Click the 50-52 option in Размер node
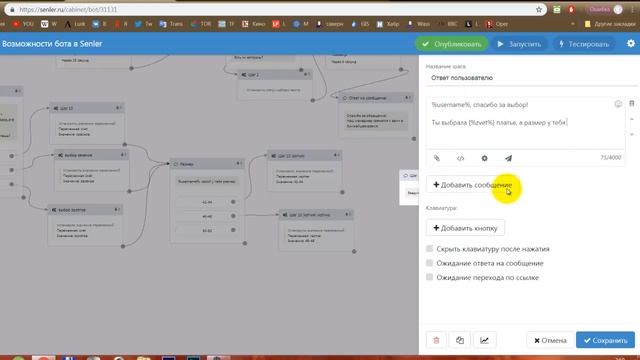 [x=207, y=231]
